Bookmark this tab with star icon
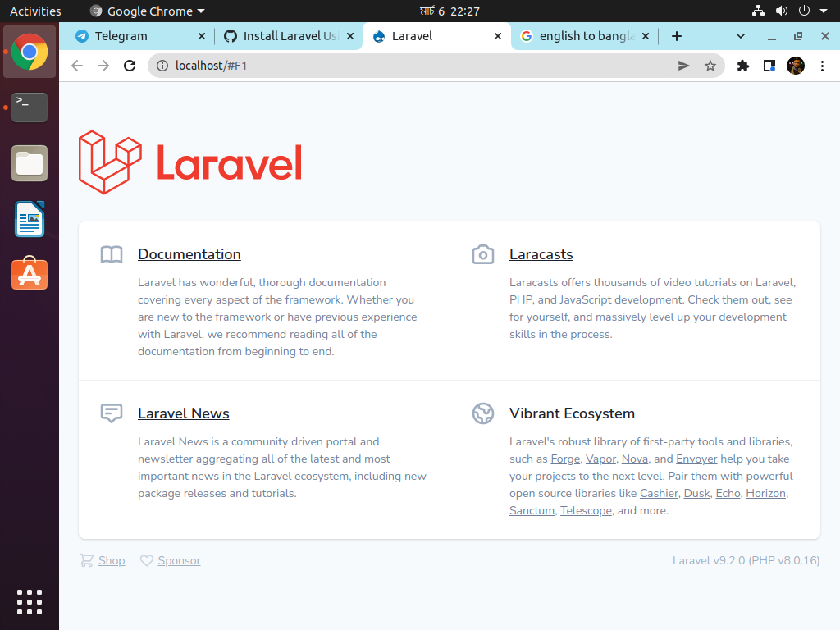Viewport: 840px width, 630px height. [x=710, y=66]
